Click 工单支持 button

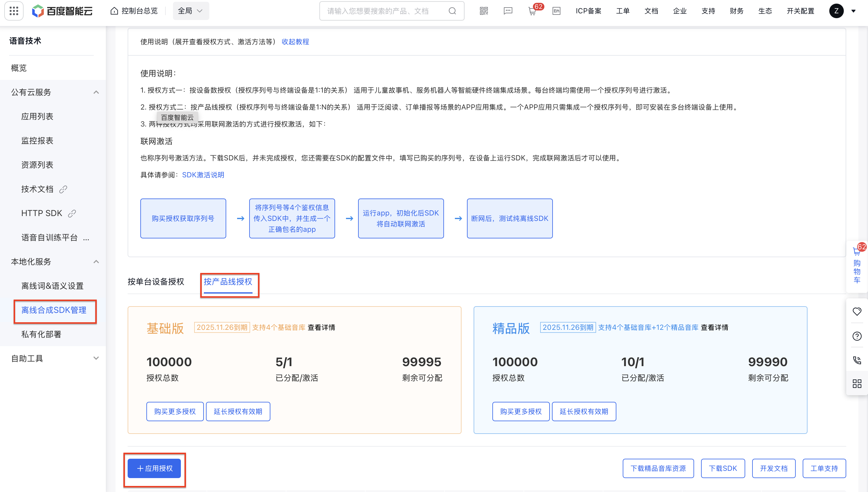pos(824,468)
